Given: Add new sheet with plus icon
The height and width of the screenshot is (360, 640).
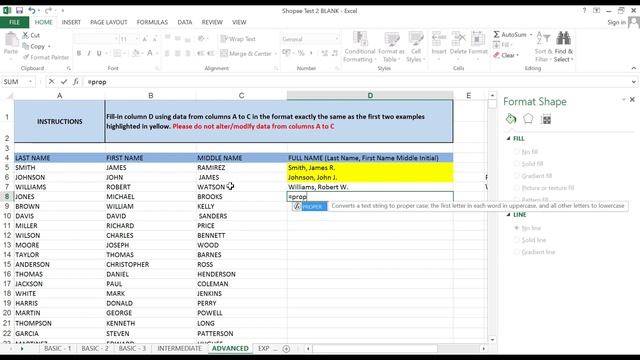Looking at the screenshot, I should click(287, 349).
